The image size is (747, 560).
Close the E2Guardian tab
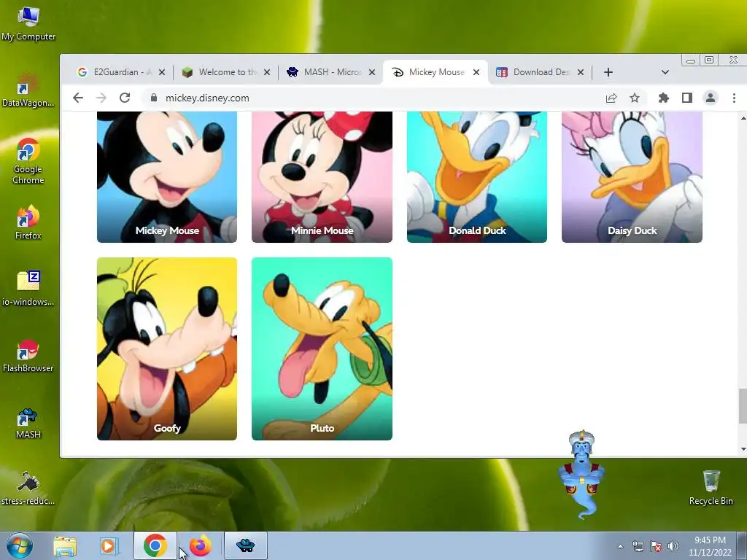tap(162, 72)
